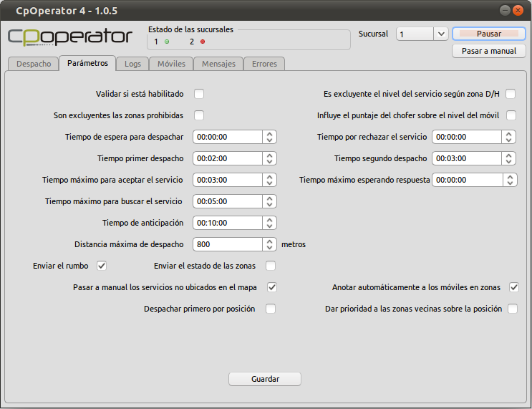Increase 'Tiempo de espera para despachar' with up arrow

[x=269, y=134]
